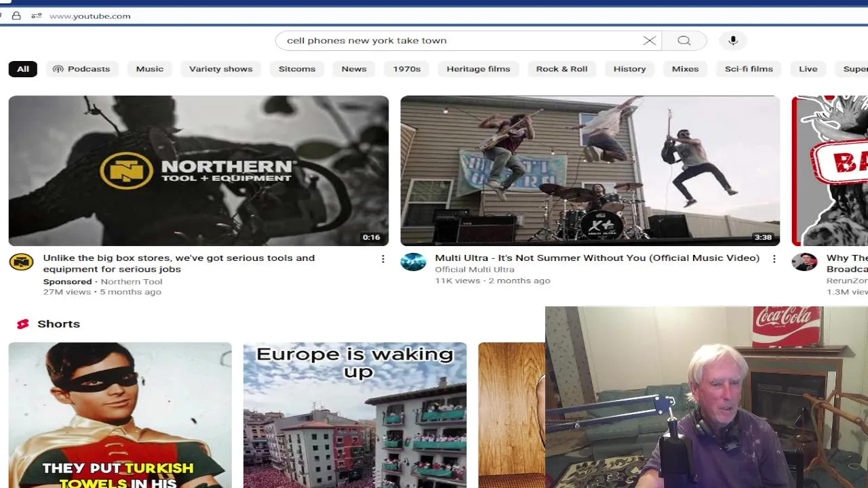Choose the Heritage films filter chip

click(478, 69)
